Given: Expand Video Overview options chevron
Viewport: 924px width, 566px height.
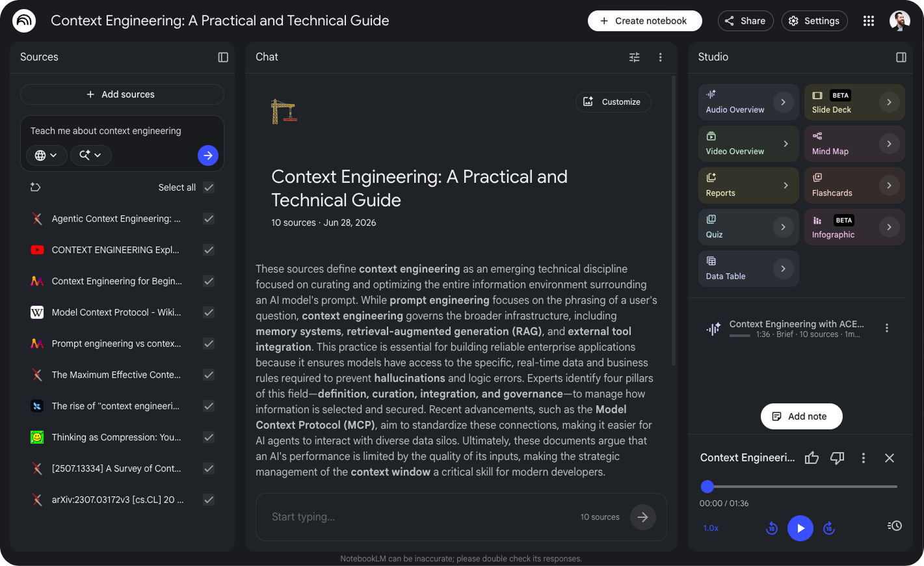Looking at the screenshot, I should point(785,144).
